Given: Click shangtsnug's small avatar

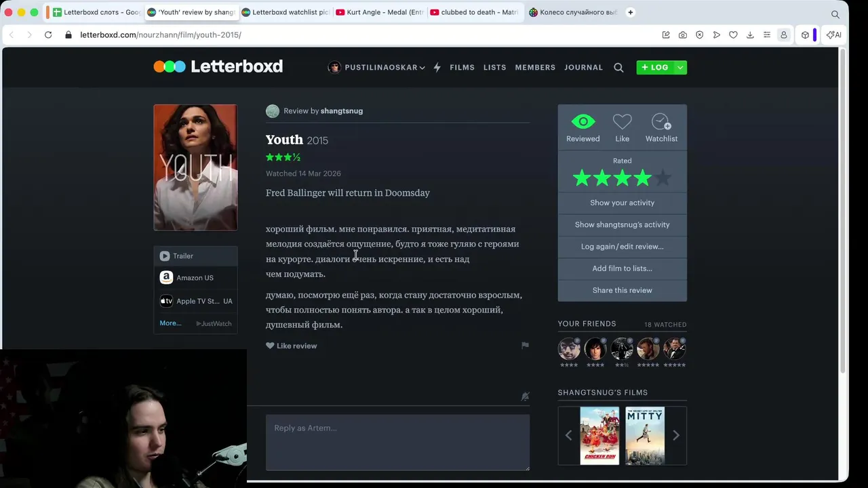Looking at the screenshot, I should (273, 111).
